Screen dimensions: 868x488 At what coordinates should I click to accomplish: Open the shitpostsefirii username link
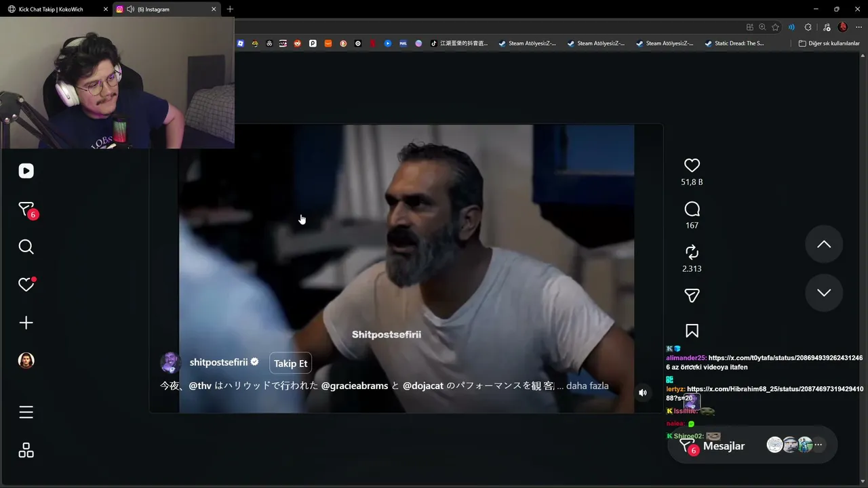pyautogui.click(x=219, y=363)
